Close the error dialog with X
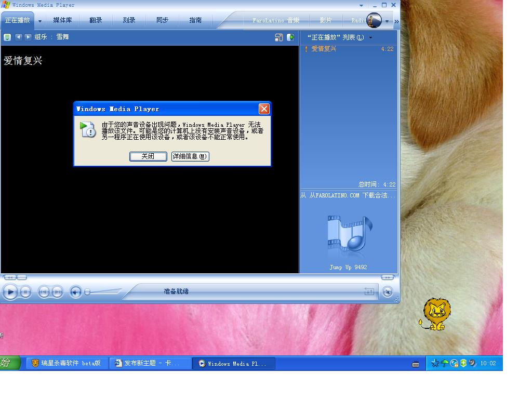 pos(264,109)
